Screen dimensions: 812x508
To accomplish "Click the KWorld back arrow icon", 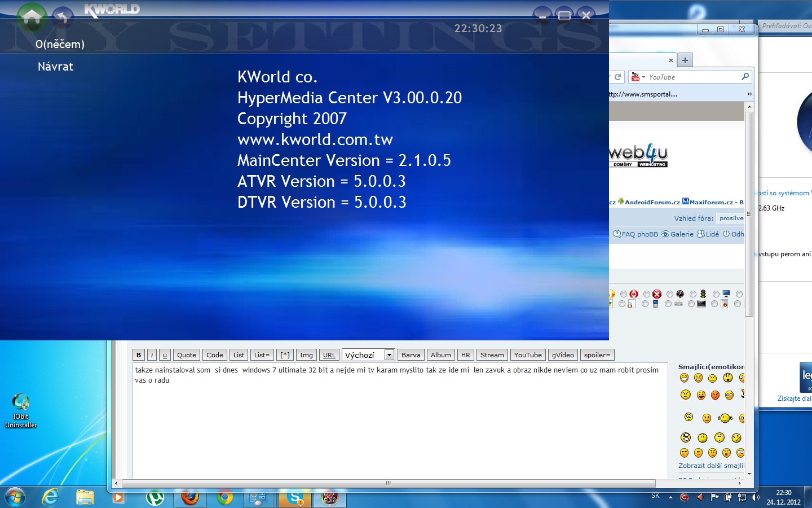I will [x=63, y=17].
